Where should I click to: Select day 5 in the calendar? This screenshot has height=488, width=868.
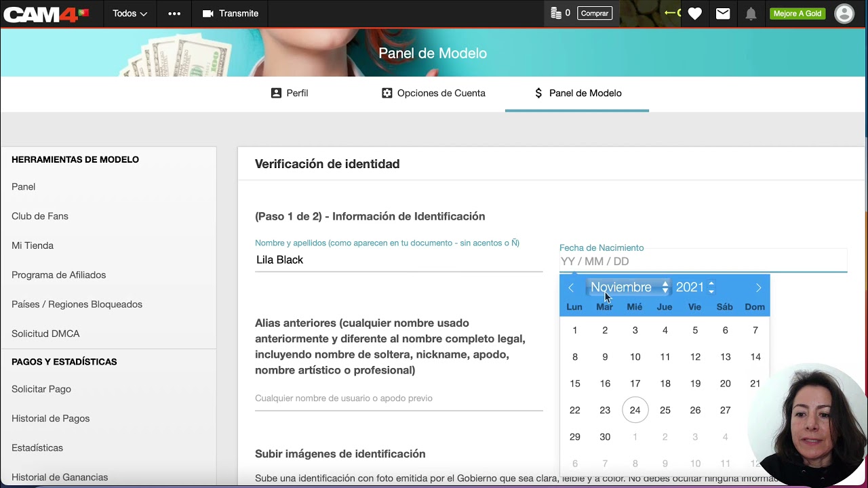(x=695, y=330)
